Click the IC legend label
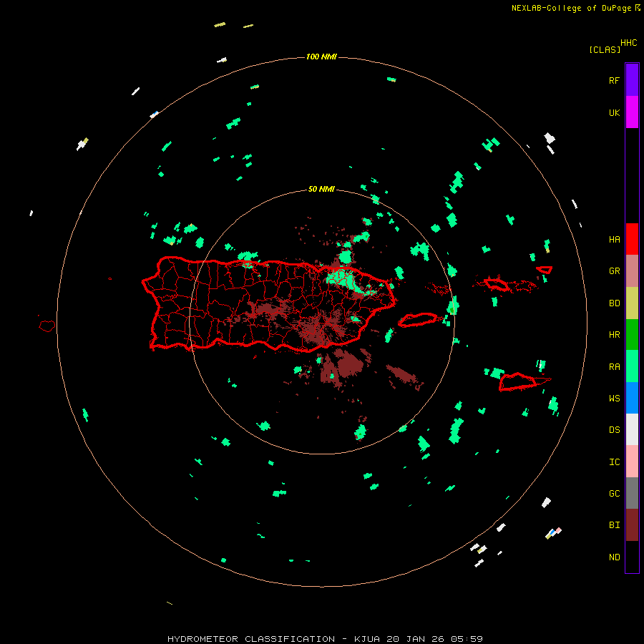Viewport: 644px width, 644px height. coord(615,462)
